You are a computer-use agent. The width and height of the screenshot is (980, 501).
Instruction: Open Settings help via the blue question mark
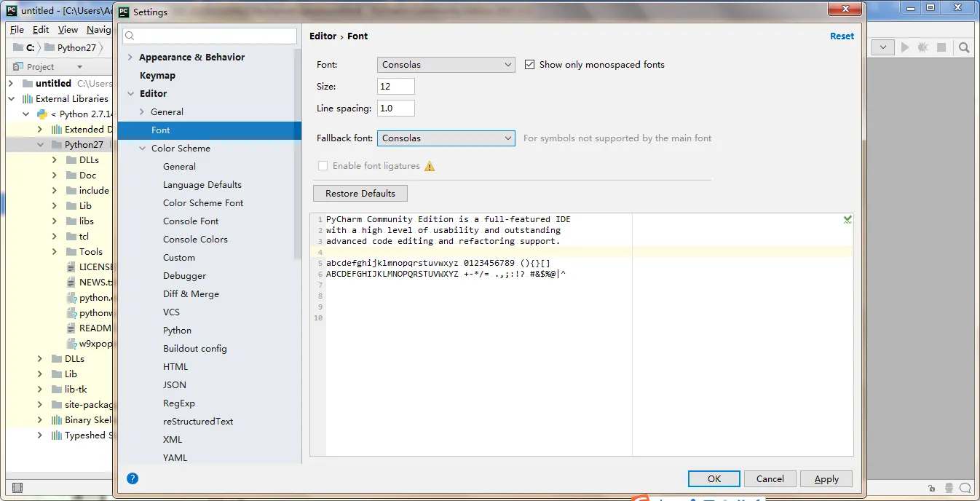click(133, 478)
